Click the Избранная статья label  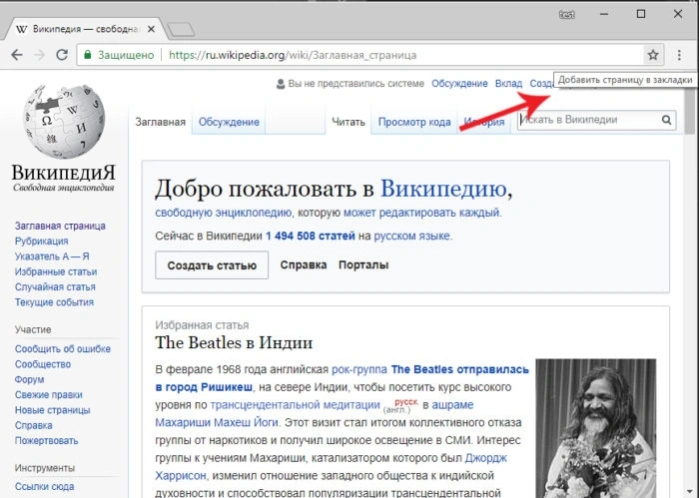click(202, 325)
